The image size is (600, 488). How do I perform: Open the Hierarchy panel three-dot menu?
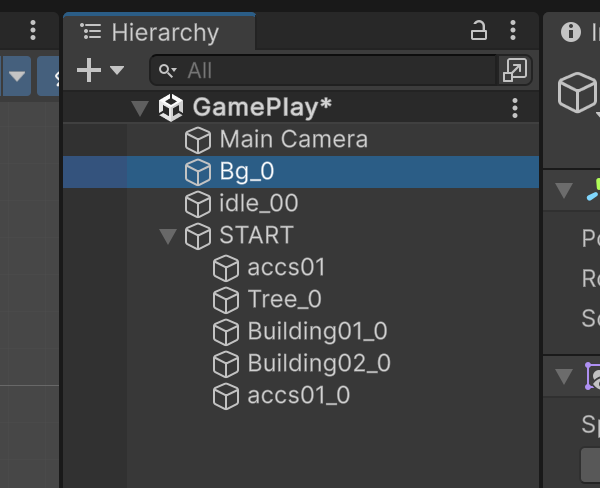pos(513,31)
